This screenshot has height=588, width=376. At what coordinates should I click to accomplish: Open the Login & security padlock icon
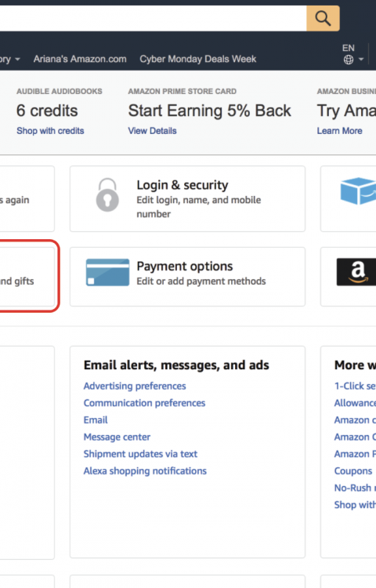pos(107,195)
